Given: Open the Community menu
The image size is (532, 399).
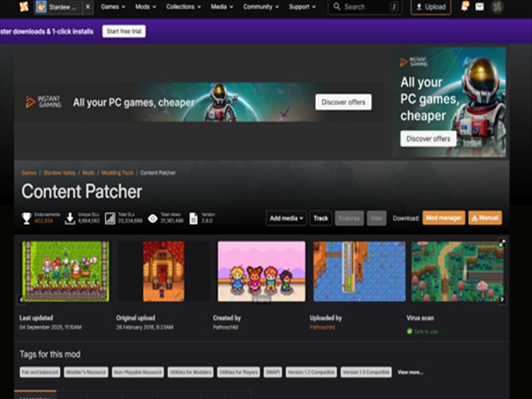Looking at the screenshot, I should (x=261, y=7).
